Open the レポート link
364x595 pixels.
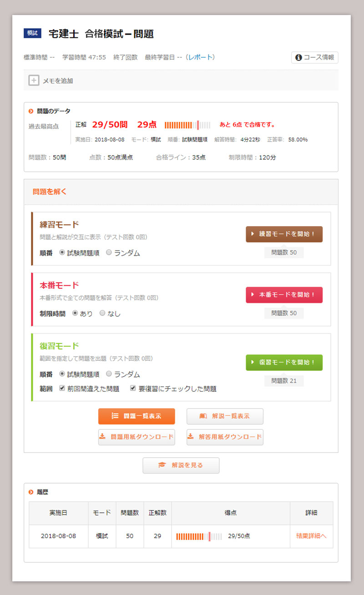[200, 57]
